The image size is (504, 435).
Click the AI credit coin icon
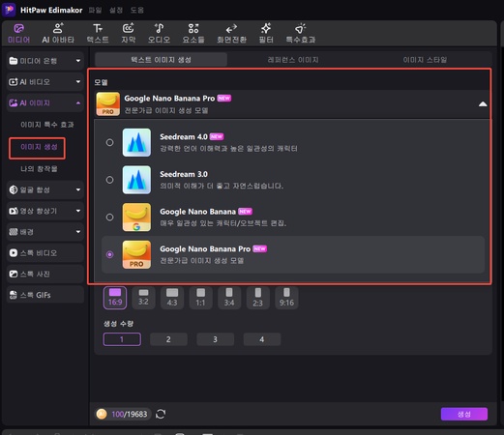click(102, 414)
